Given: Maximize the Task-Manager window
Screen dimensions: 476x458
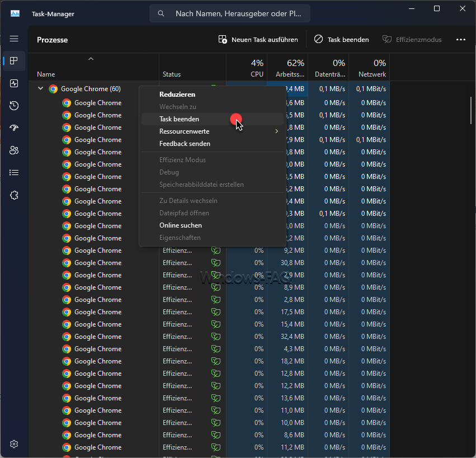Looking at the screenshot, I should [x=437, y=9].
